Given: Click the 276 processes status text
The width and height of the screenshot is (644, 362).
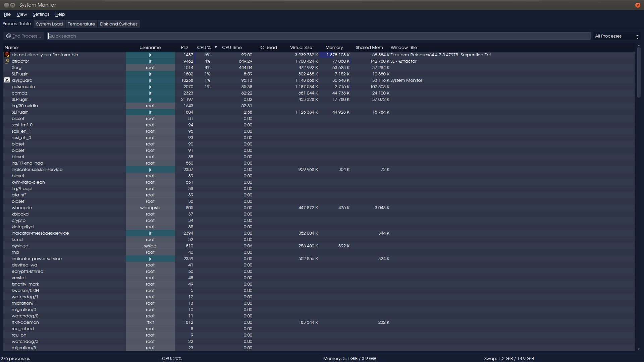Looking at the screenshot, I should point(15,358).
